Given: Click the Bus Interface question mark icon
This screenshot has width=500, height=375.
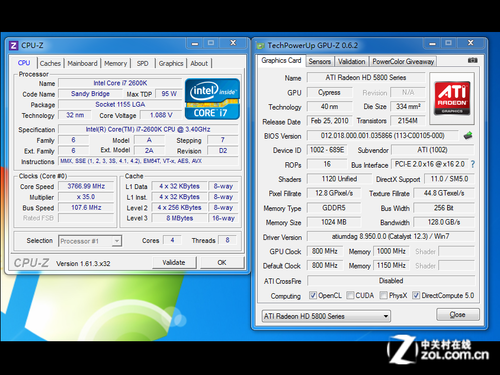Looking at the screenshot, I should coord(473,164).
